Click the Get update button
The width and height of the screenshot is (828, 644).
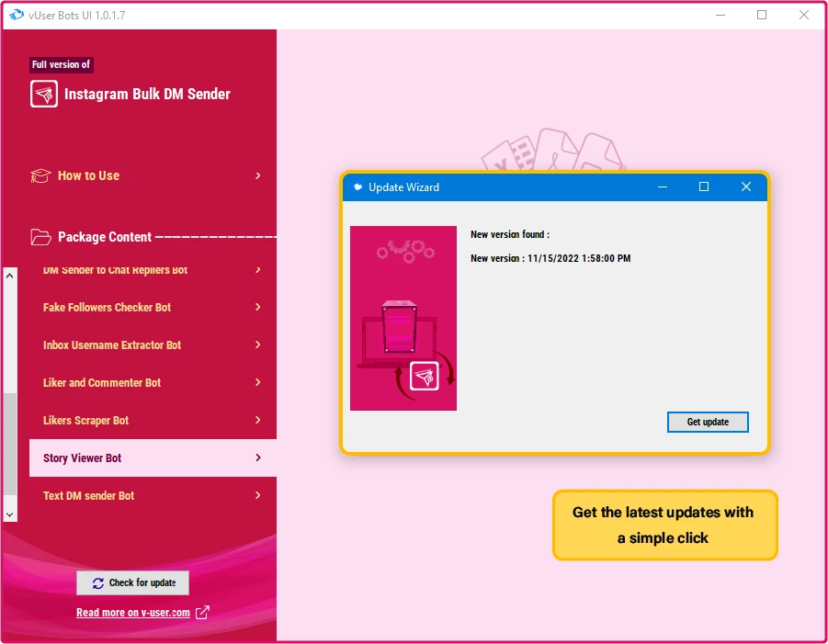coord(708,422)
